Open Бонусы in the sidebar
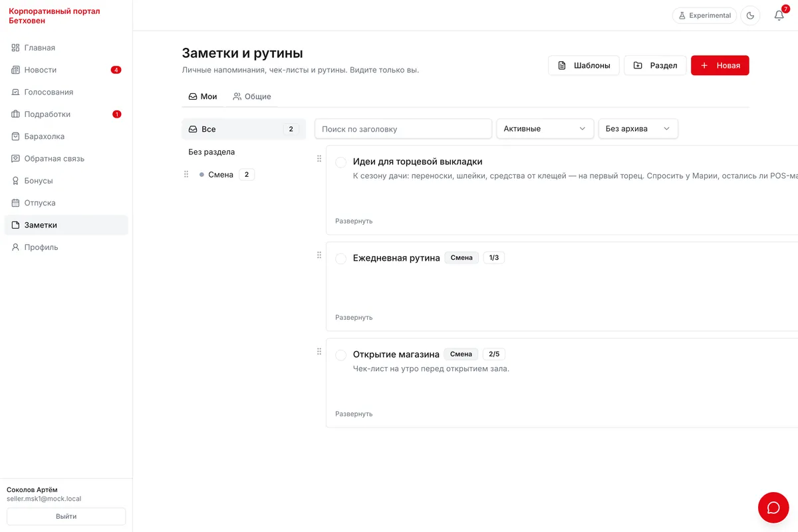The image size is (798, 532). (66, 181)
